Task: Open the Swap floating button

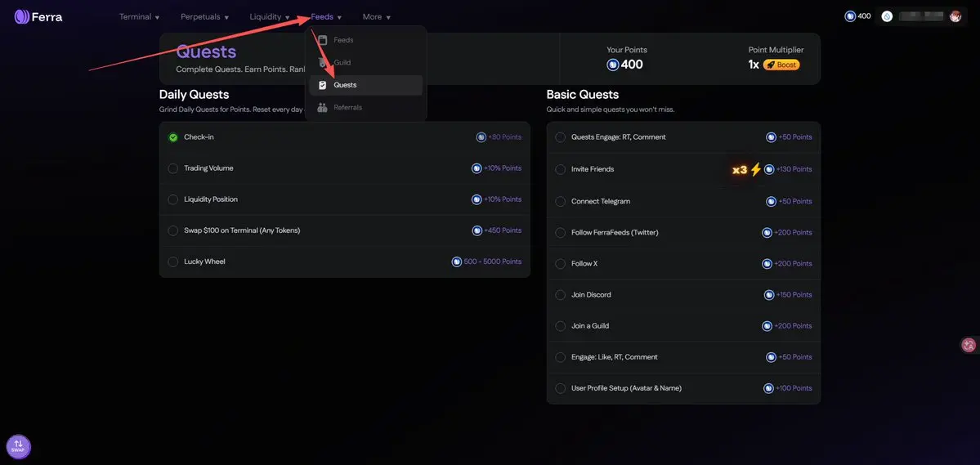Action: coord(19,447)
